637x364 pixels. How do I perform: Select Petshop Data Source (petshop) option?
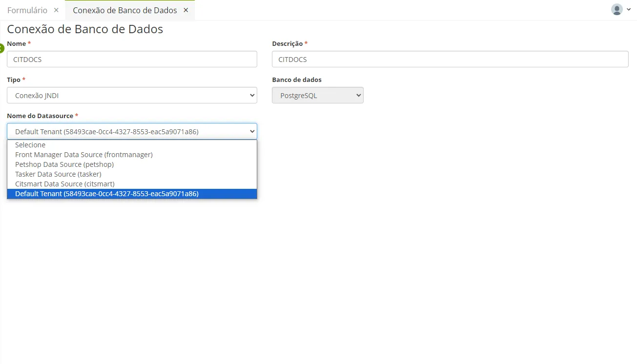point(132,164)
